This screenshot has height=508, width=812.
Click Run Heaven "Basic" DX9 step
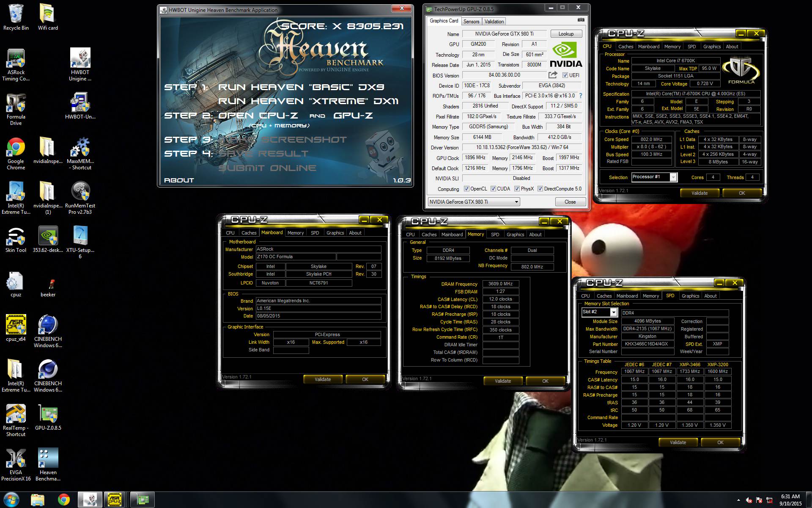(301, 87)
